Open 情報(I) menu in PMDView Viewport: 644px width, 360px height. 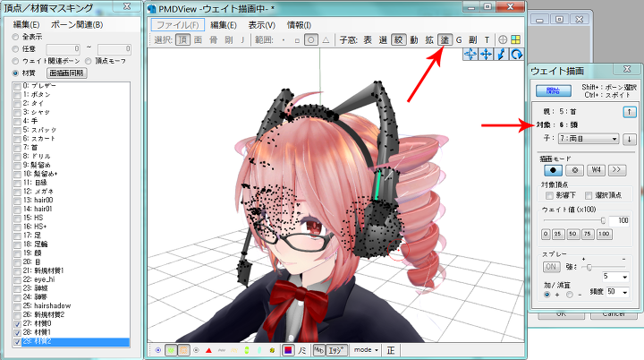point(299,25)
